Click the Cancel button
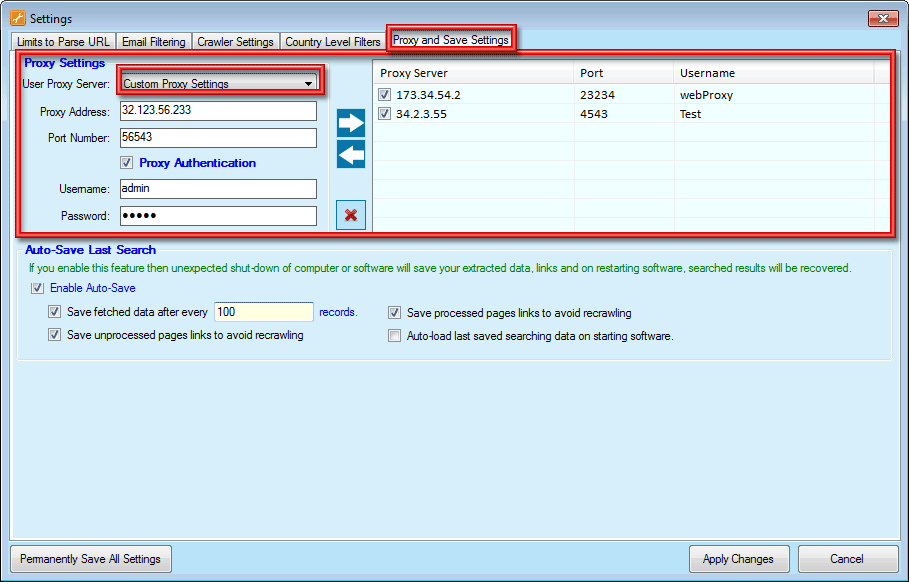Screen dimensions: 909x582 click(x=846, y=559)
